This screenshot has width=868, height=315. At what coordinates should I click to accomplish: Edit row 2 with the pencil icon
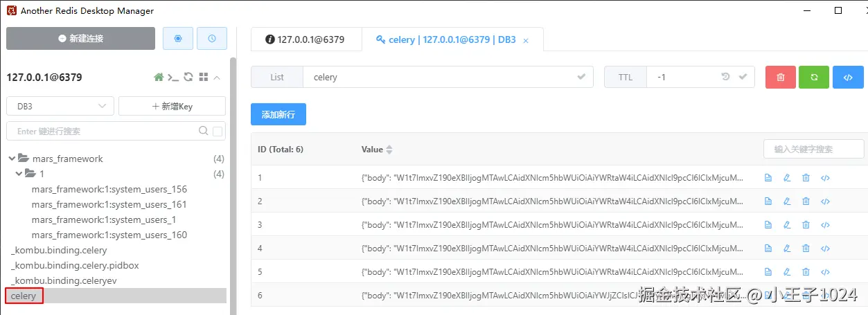coord(787,201)
